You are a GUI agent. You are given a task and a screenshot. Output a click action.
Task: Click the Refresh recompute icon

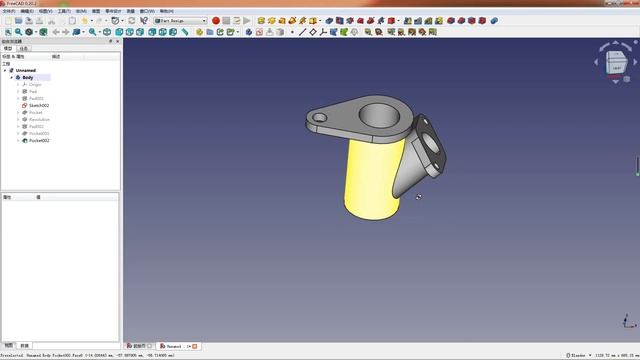[132, 20]
